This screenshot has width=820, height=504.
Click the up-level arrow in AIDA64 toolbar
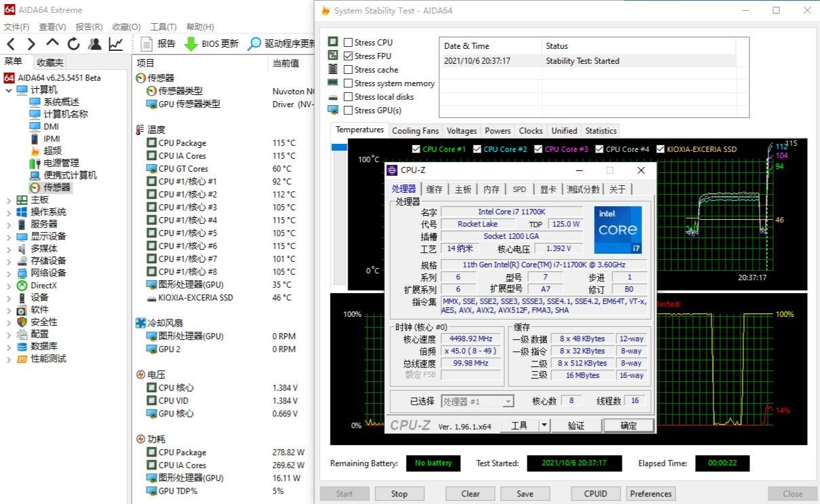(x=53, y=43)
